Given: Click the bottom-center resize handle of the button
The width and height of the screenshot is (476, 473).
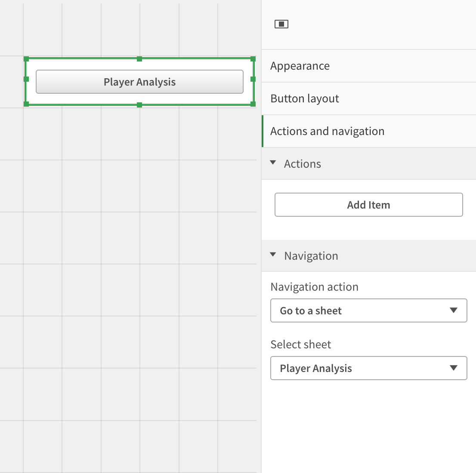Looking at the screenshot, I should click(x=139, y=105).
